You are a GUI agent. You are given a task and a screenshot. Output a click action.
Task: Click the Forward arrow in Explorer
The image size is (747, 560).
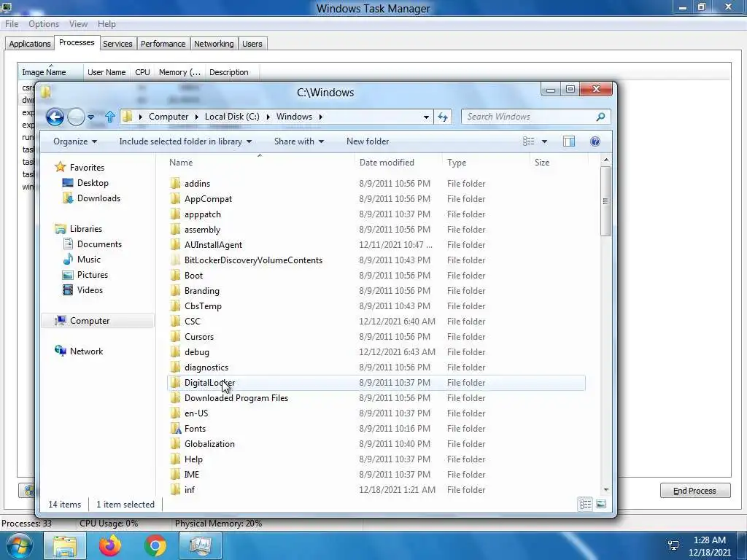tap(76, 117)
